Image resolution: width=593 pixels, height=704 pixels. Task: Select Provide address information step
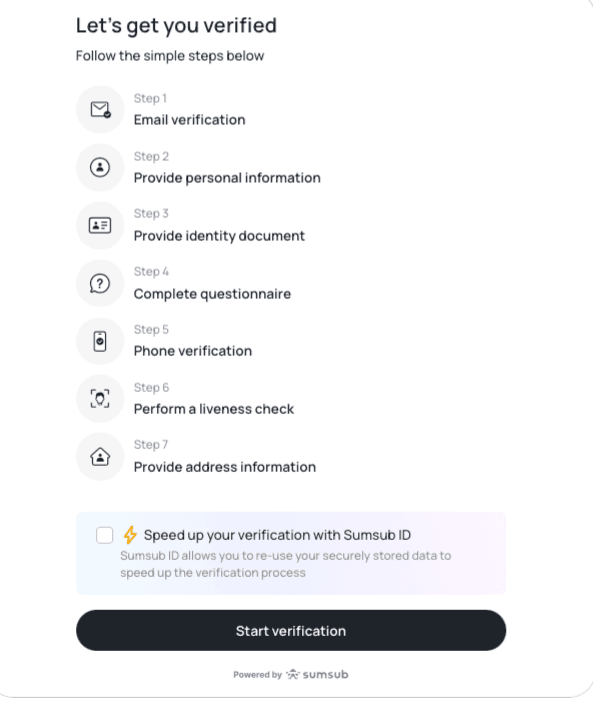click(225, 467)
